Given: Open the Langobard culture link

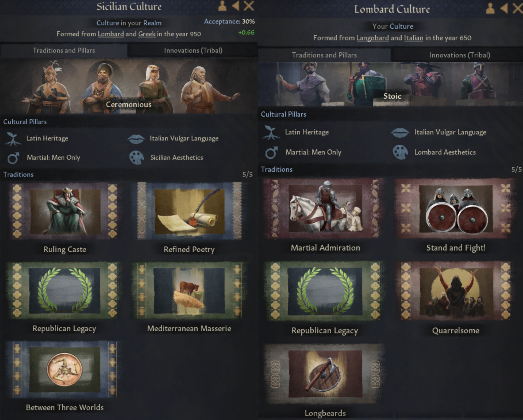Looking at the screenshot, I should pyautogui.click(x=372, y=38).
